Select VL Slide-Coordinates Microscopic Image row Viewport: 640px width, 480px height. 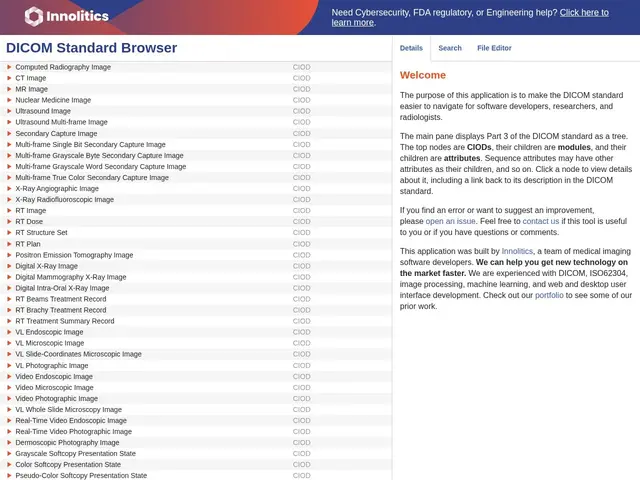click(196, 354)
